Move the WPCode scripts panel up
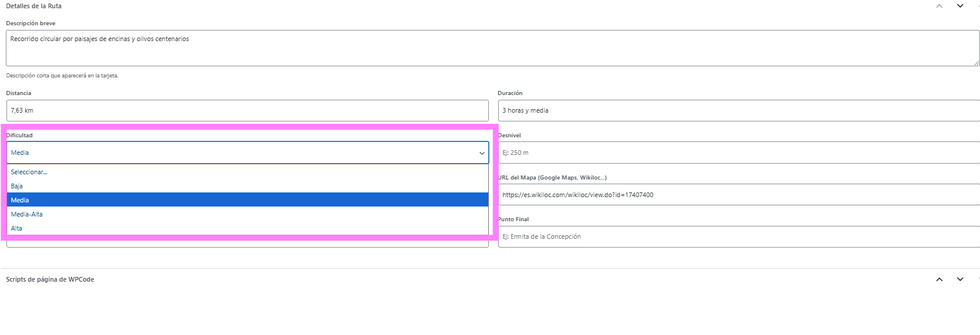The image size is (980, 335). pyautogui.click(x=939, y=279)
